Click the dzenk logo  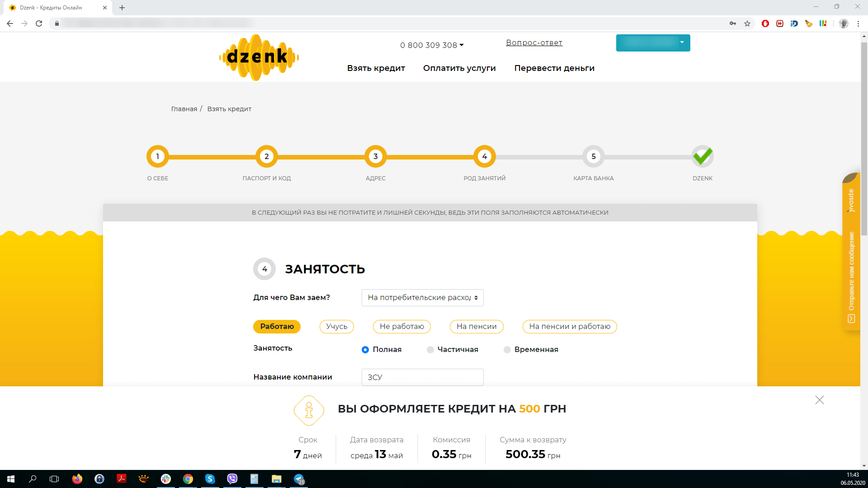[x=259, y=57]
